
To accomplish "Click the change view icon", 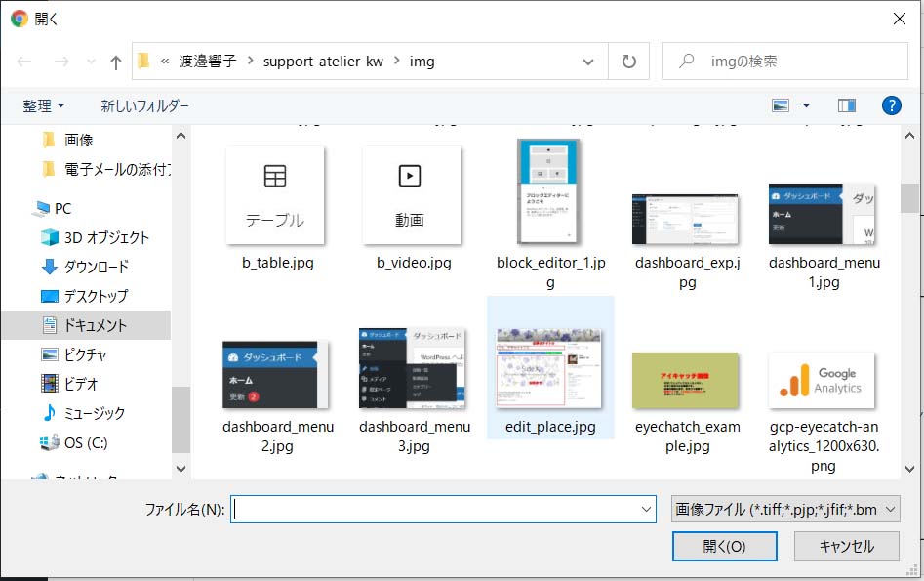I will tap(781, 105).
